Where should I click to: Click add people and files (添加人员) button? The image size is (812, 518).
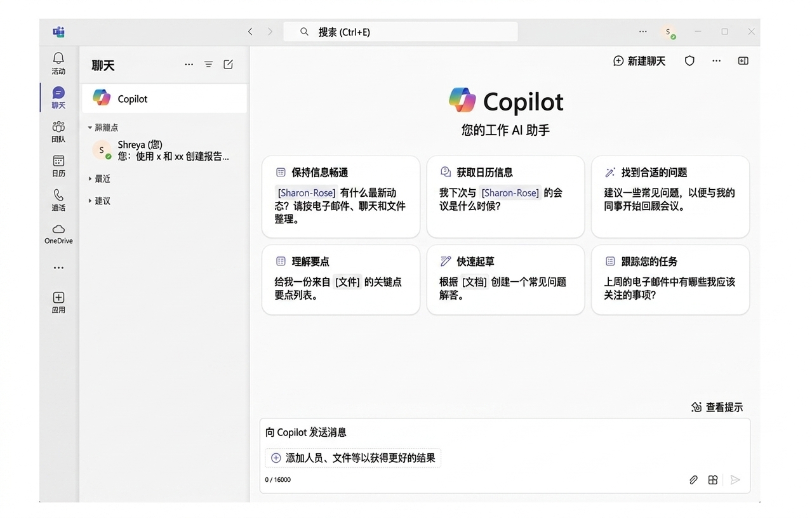353,458
